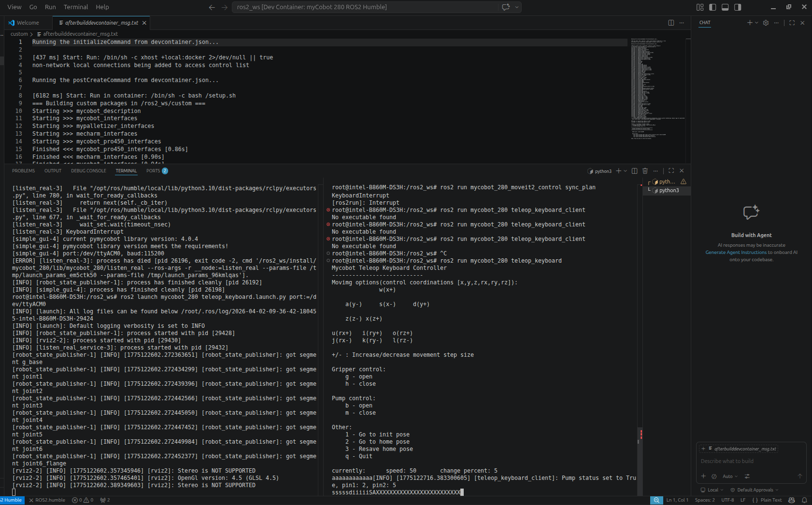
Task: Open the Help menu
Action: point(102,7)
